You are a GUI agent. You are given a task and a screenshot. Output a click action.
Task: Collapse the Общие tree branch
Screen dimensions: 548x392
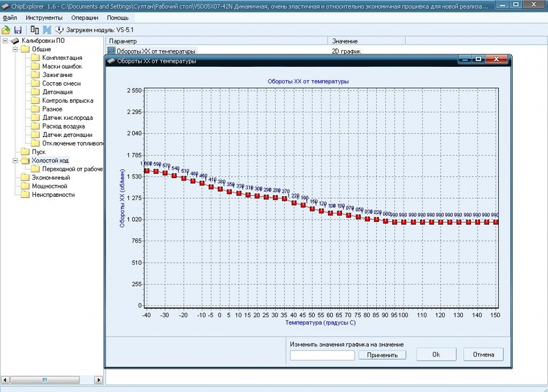pyautogui.click(x=15, y=49)
